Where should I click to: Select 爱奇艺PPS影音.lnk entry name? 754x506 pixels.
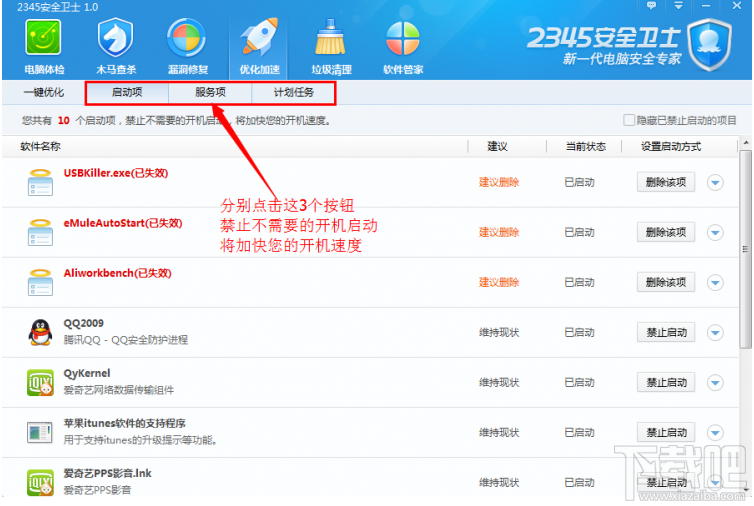point(108,473)
